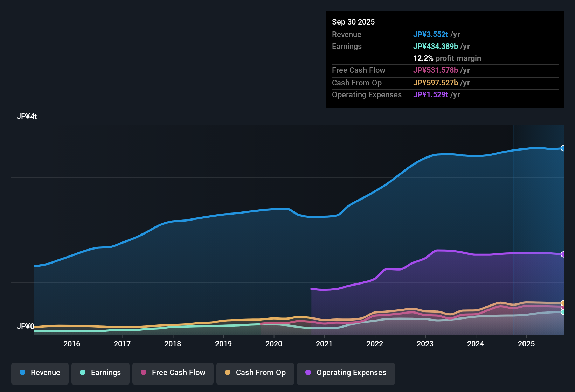Click the Operating Expenses legend dot icon
575x392 pixels.
308,373
